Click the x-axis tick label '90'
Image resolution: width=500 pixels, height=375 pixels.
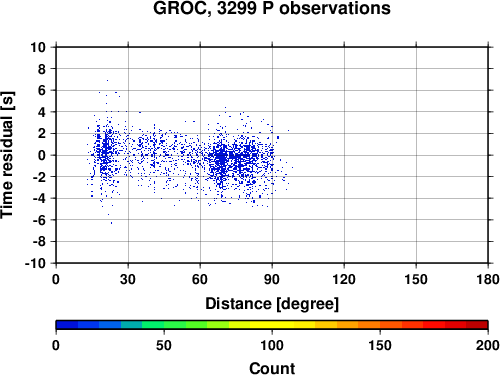[272, 279]
